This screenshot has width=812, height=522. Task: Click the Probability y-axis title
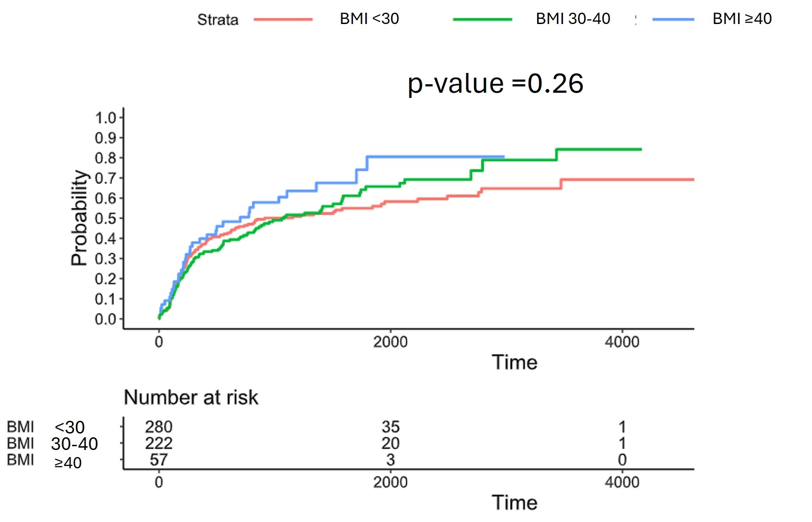[x=79, y=218]
